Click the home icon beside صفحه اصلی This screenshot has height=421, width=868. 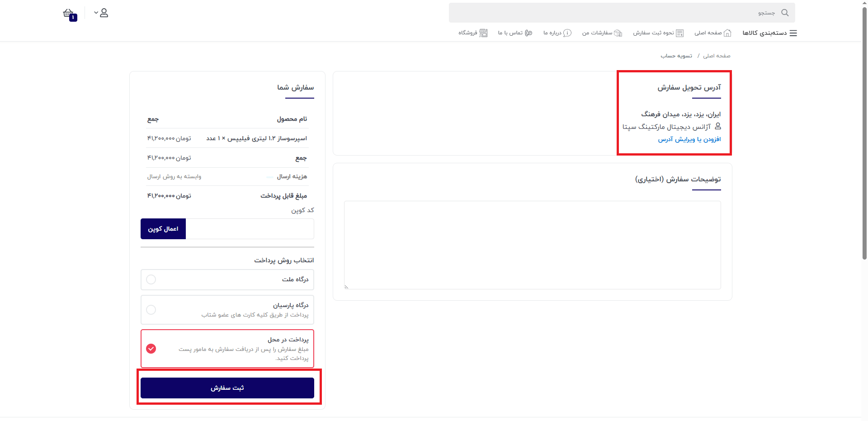pyautogui.click(x=727, y=33)
